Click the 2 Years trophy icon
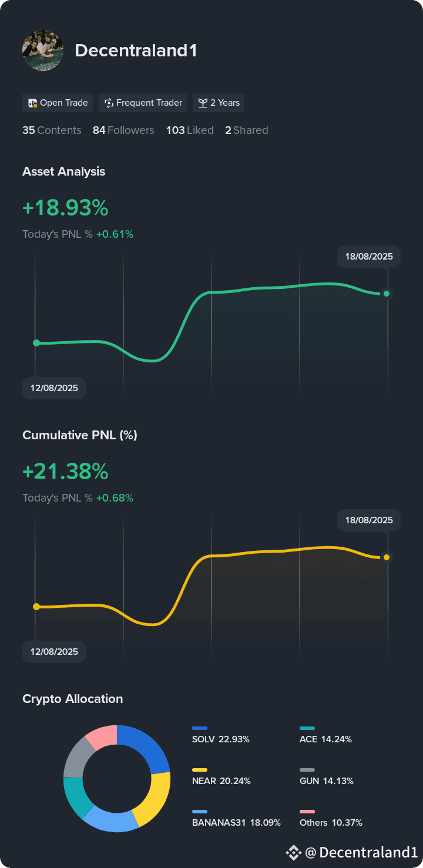Viewport: 423px width, 868px height. 202,102
